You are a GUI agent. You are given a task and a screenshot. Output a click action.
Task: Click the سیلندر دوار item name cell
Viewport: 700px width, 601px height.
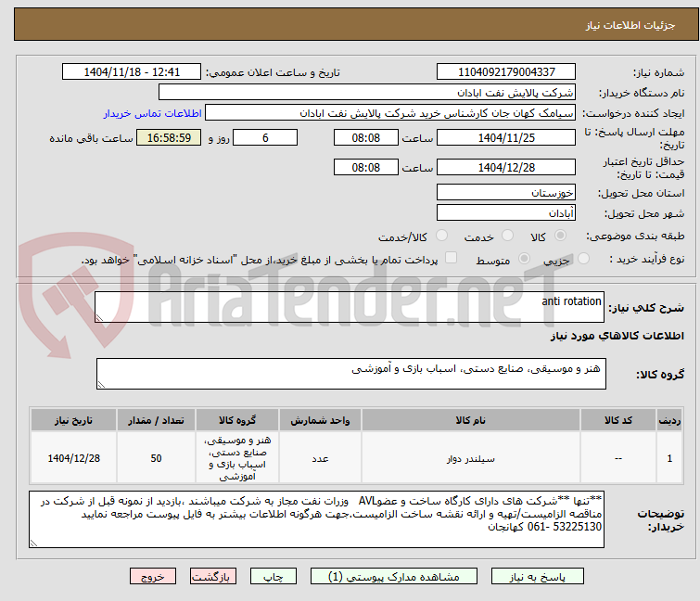tap(471, 458)
